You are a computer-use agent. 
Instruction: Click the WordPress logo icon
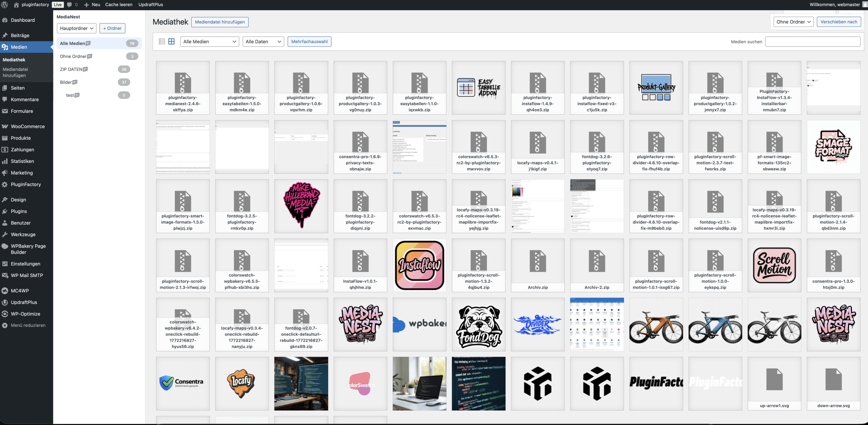(5, 5)
